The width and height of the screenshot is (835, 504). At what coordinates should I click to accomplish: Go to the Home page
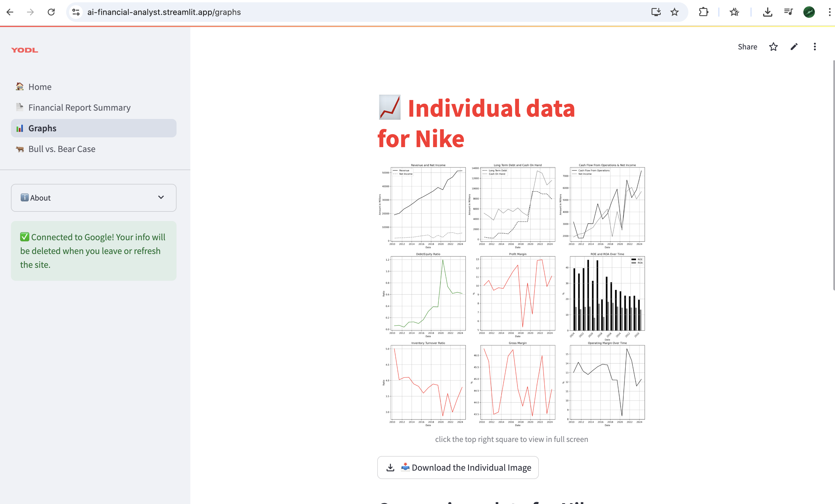[x=40, y=87]
